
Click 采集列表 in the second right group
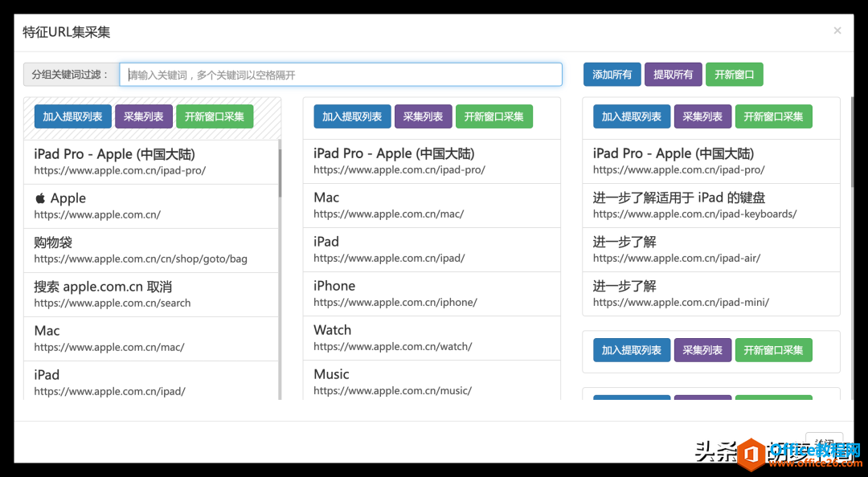click(x=702, y=350)
